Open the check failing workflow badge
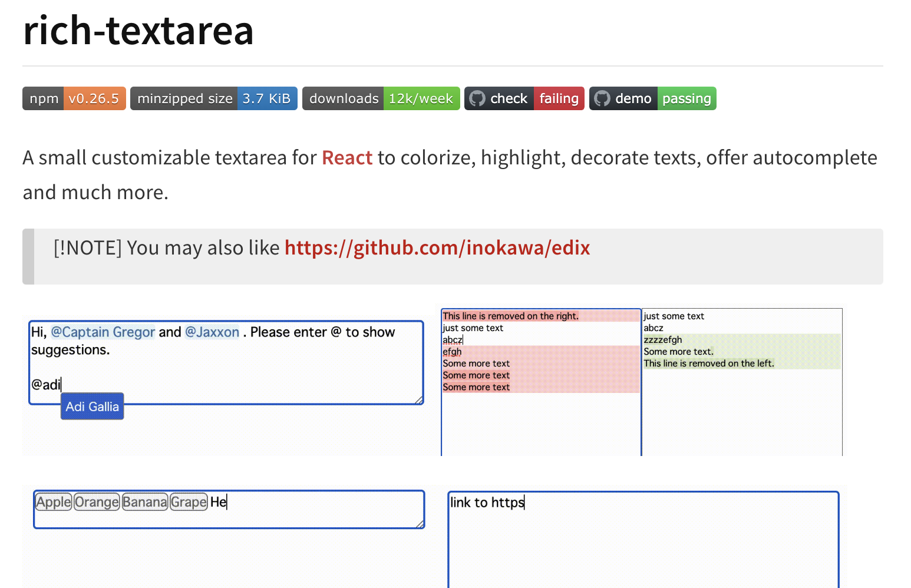The width and height of the screenshot is (911, 588). coord(524,98)
